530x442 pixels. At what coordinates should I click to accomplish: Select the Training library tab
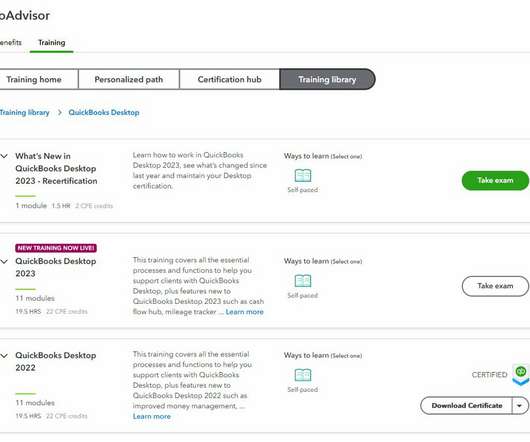click(327, 79)
